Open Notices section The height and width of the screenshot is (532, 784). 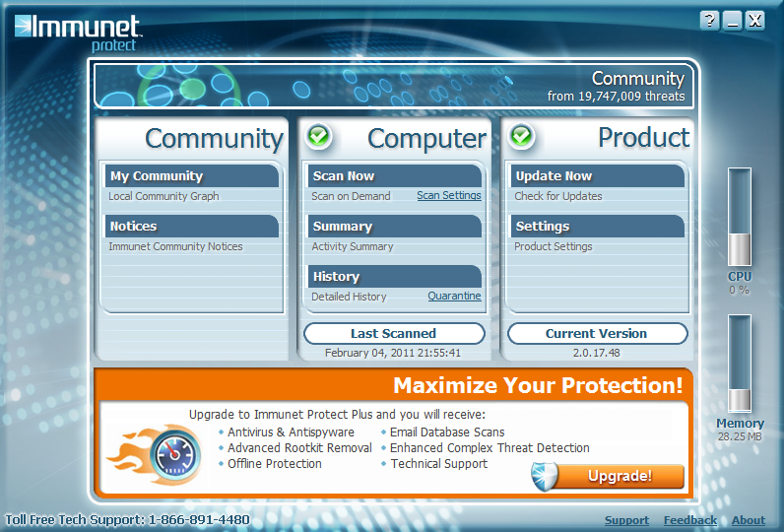pos(192,226)
